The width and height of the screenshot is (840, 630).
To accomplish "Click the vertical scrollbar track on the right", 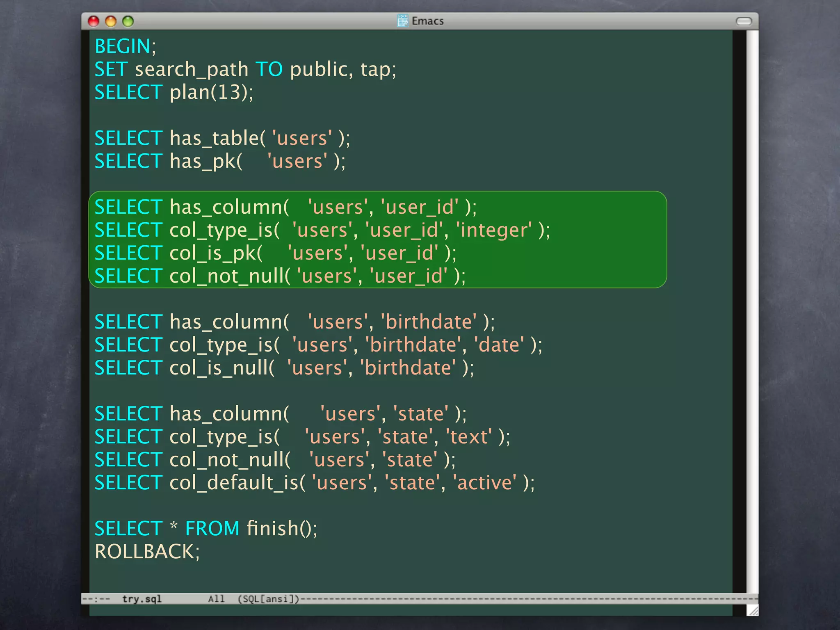I will click(752, 312).
